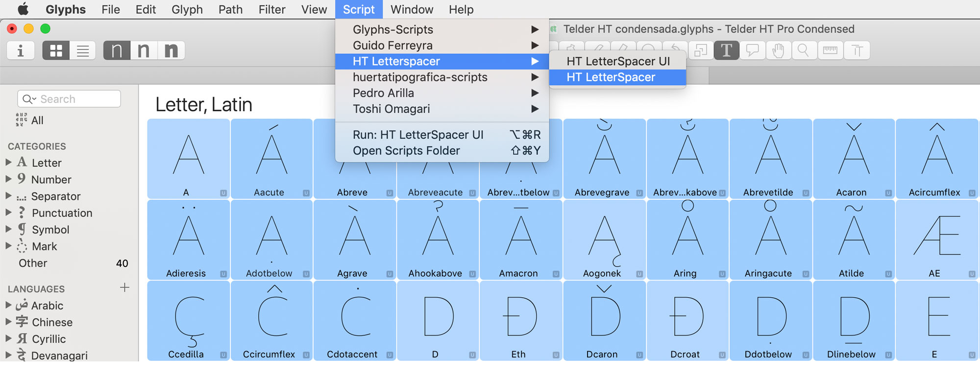
Task: Open the Window menu
Action: click(x=412, y=9)
